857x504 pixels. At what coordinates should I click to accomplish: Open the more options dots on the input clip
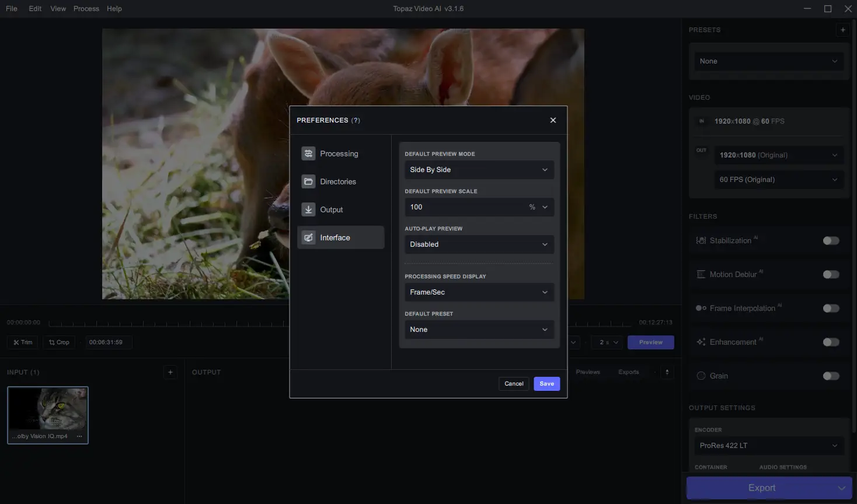tap(79, 436)
